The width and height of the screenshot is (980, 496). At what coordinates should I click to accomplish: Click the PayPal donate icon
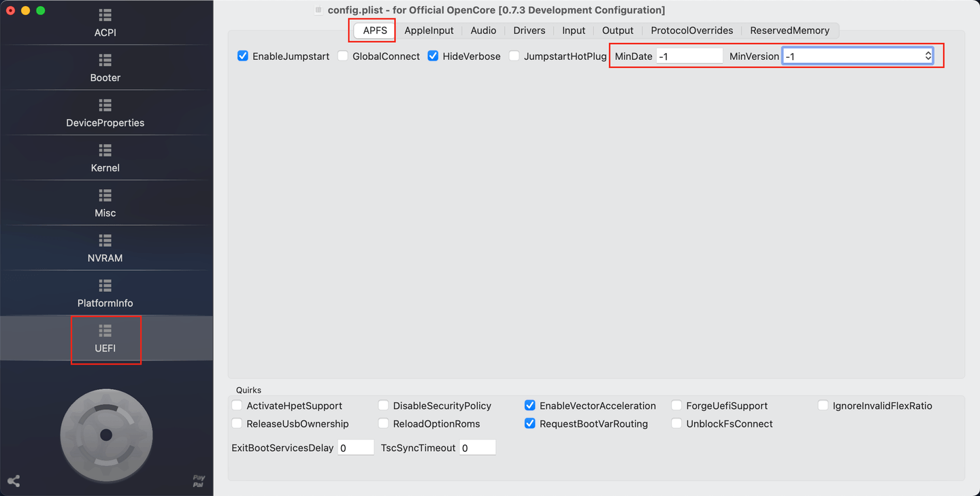[199, 481]
